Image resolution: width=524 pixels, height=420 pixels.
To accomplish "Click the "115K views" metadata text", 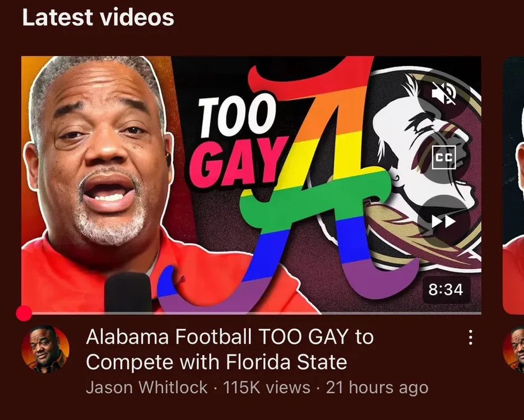I will (x=266, y=388).
